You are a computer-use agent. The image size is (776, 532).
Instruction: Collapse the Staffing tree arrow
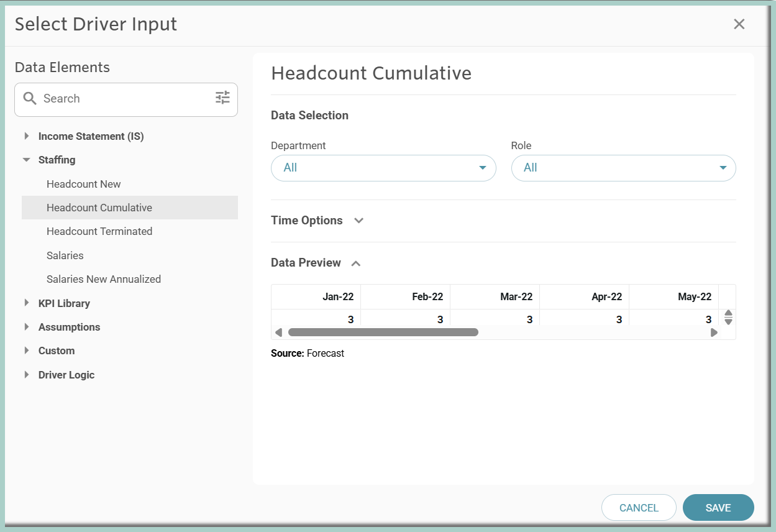click(x=26, y=160)
